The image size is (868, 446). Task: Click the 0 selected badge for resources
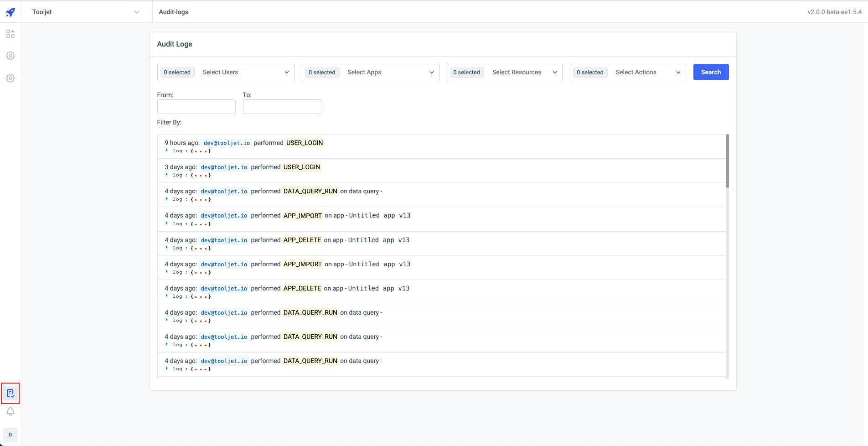coord(466,72)
